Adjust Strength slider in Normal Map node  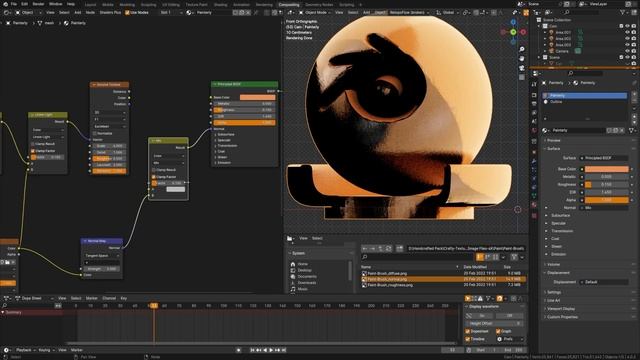click(x=102, y=269)
